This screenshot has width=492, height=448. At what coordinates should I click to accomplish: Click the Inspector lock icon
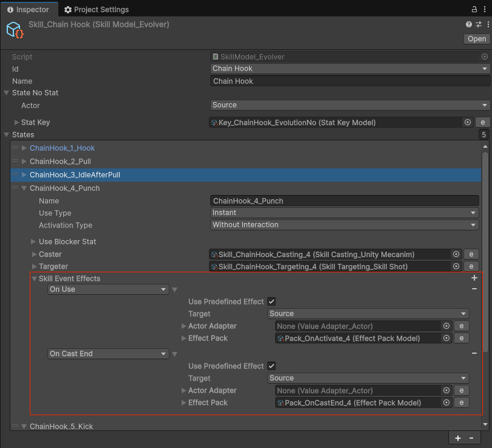coord(474,9)
